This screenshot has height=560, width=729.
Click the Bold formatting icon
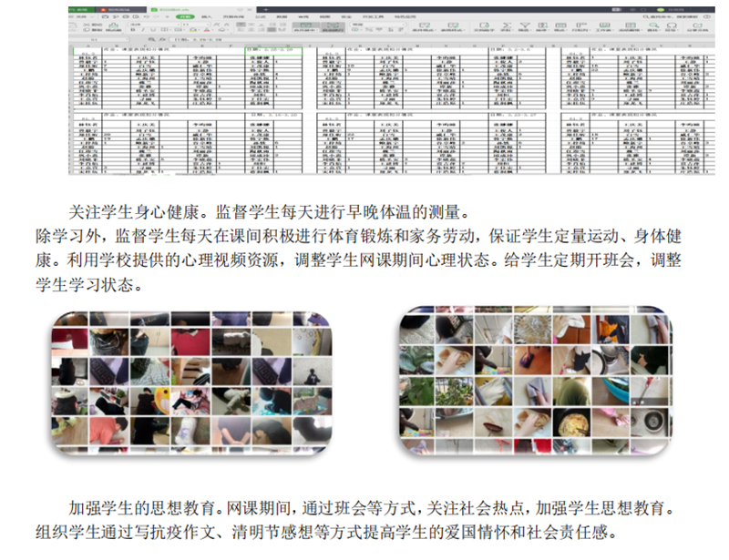point(133,30)
